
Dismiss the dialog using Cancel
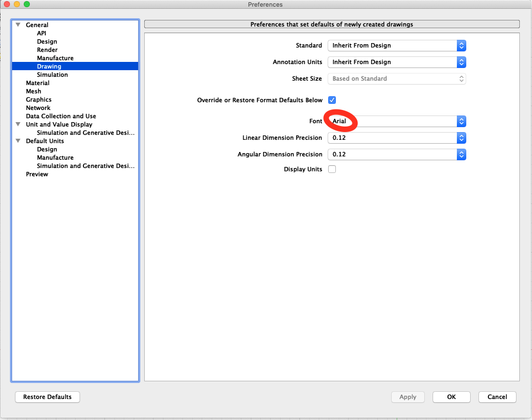(497, 397)
